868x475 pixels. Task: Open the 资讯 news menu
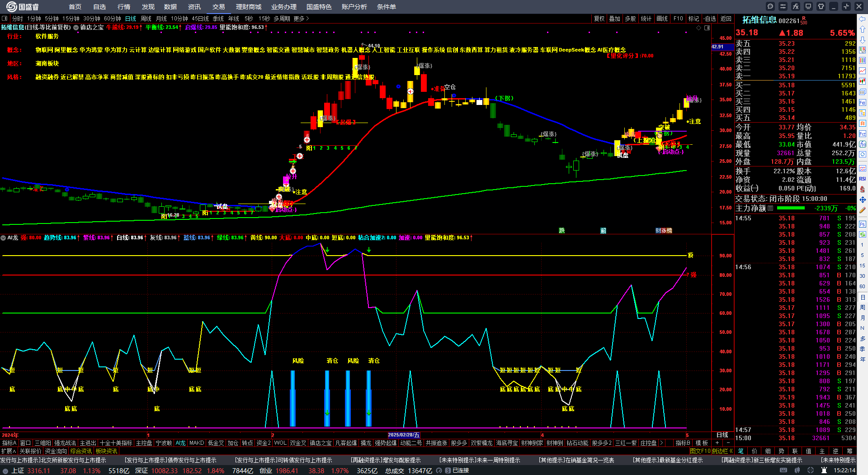[x=194, y=7]
